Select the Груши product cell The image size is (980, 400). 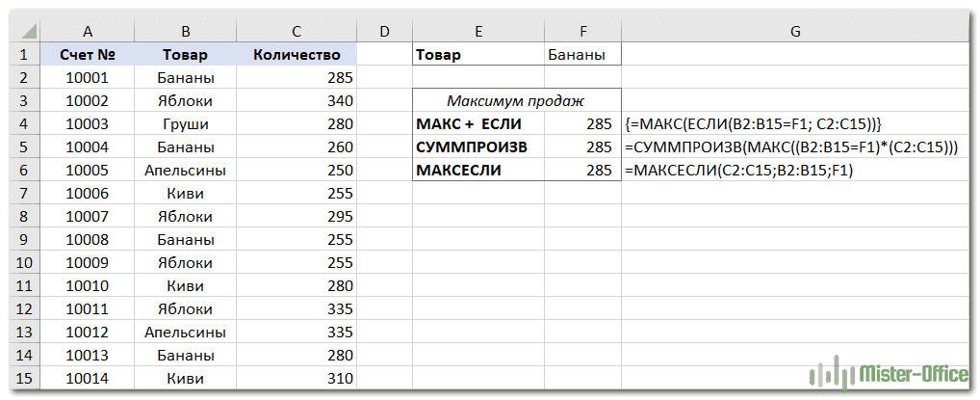point(185,124)
